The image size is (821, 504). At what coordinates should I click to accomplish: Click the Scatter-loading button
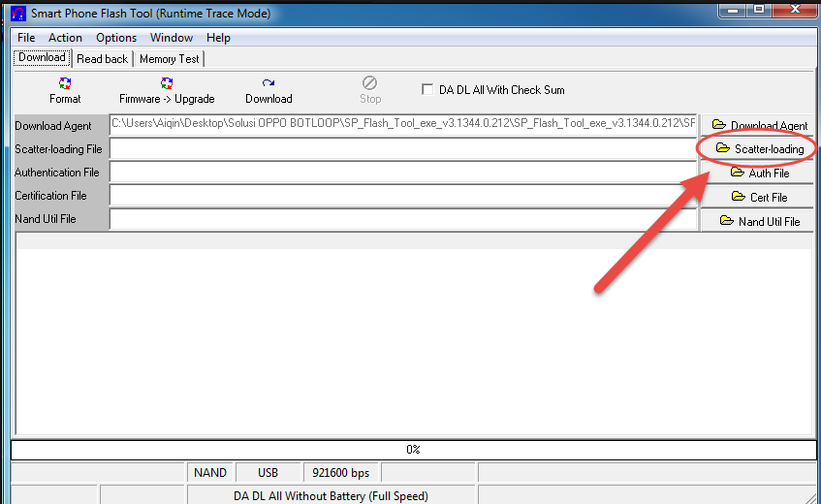[758, 148]
